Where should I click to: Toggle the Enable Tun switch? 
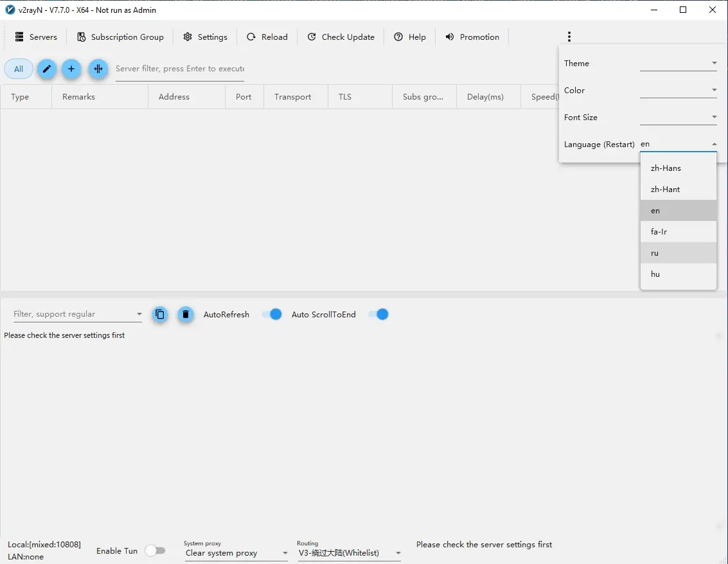(155, 551)
